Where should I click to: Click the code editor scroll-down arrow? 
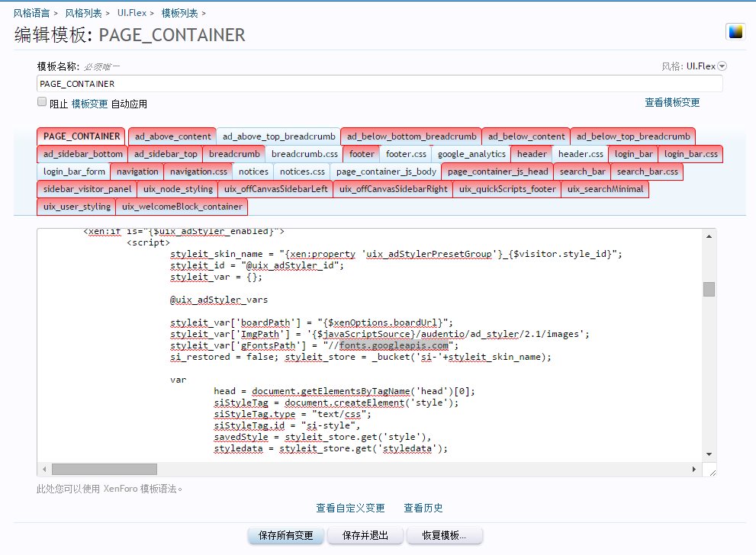[x=709, y=454]
